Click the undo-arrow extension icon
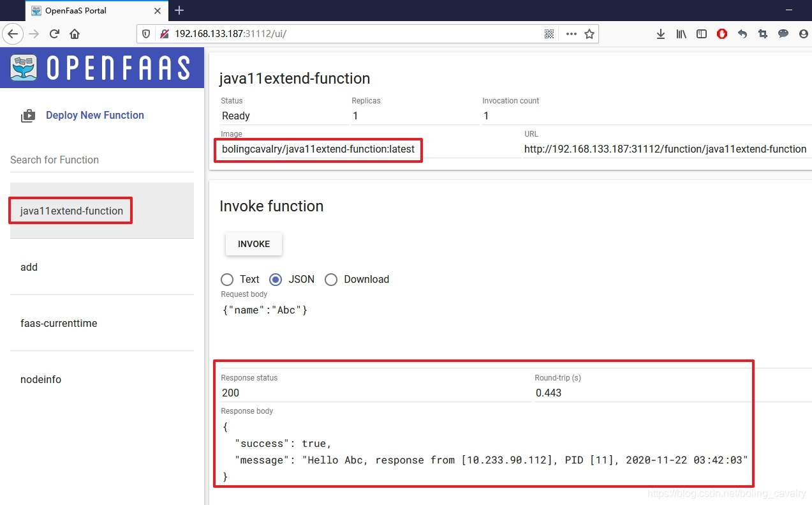Screen dimensions: 812x505 (x=742, y=34)
